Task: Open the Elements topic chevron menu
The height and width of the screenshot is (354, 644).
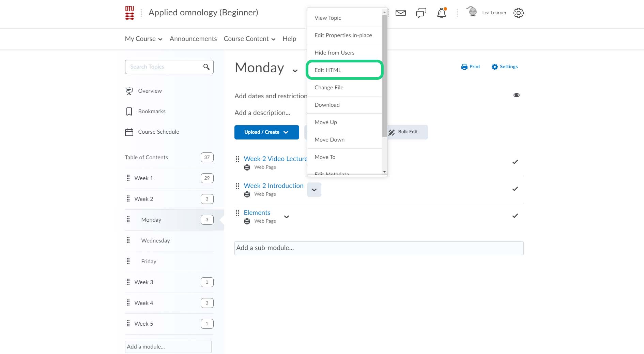Action: pyautogui.click(x=287, y=217)
